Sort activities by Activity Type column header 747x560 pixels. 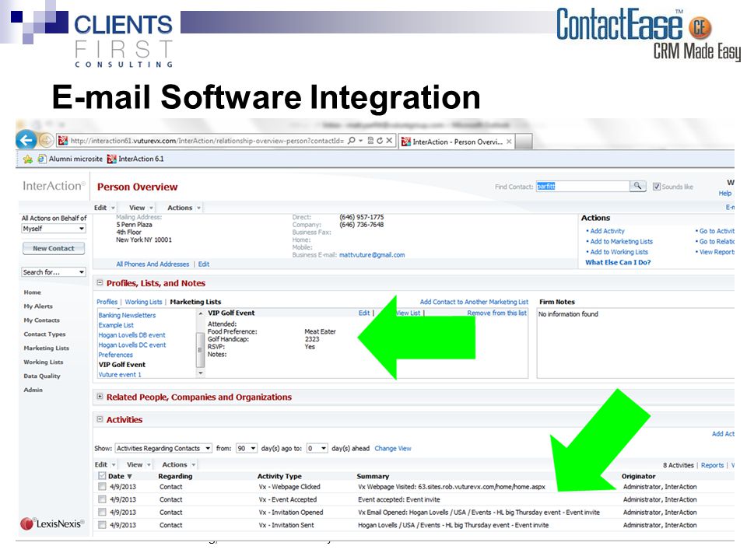(279, 476)
